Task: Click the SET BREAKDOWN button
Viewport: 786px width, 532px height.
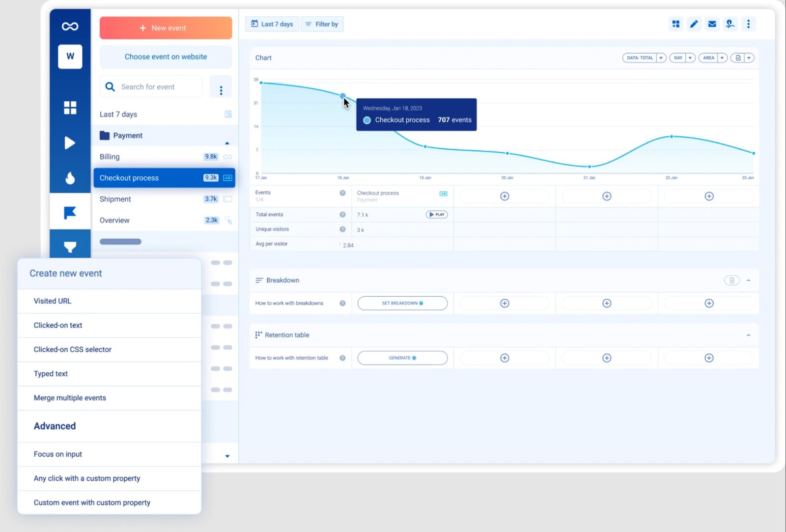Action: (402, 303)
